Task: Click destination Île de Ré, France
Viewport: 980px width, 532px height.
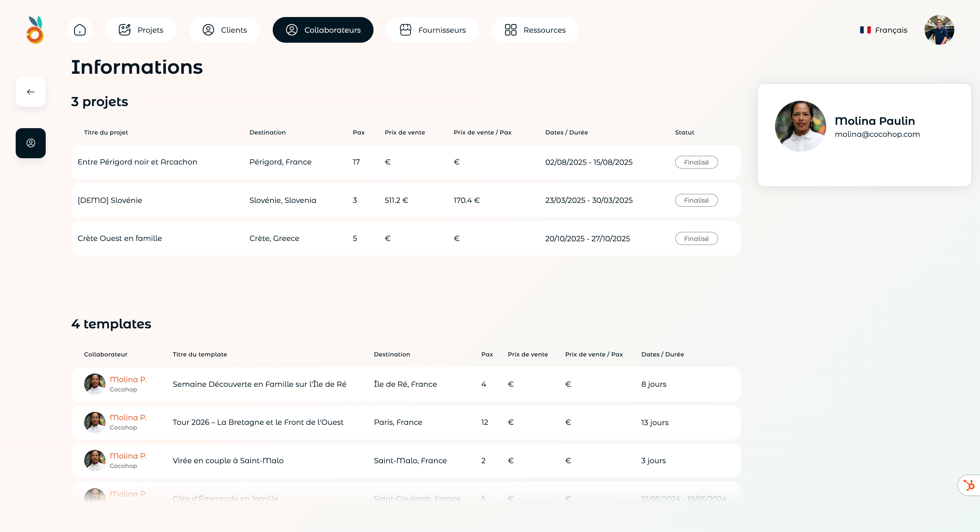Action: click(x=405, y=384)
